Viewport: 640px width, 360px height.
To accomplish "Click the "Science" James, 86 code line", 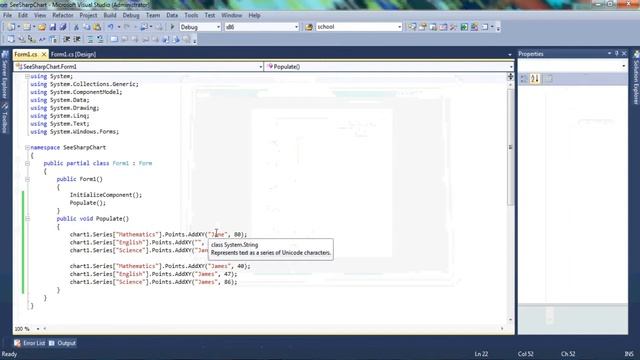I will [153, 282].
